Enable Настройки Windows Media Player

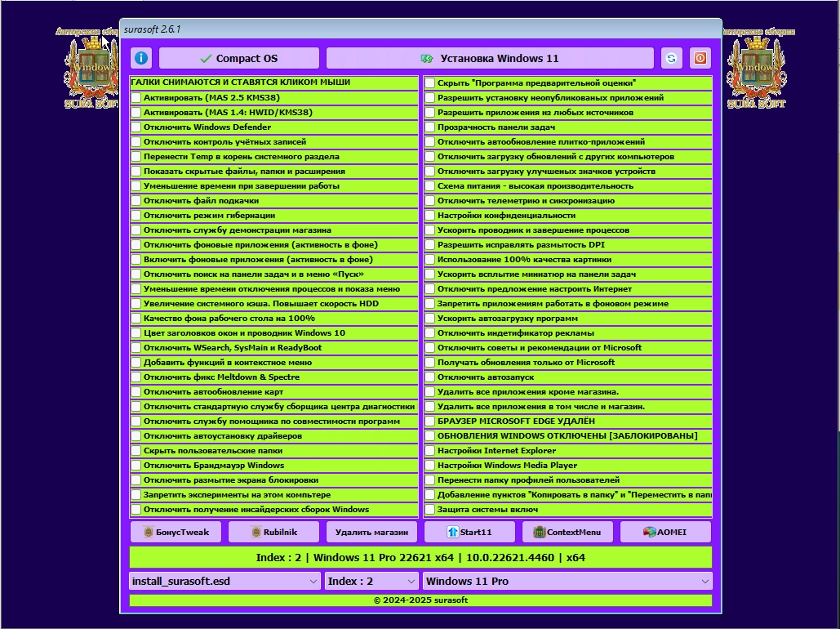coord(429,465)
